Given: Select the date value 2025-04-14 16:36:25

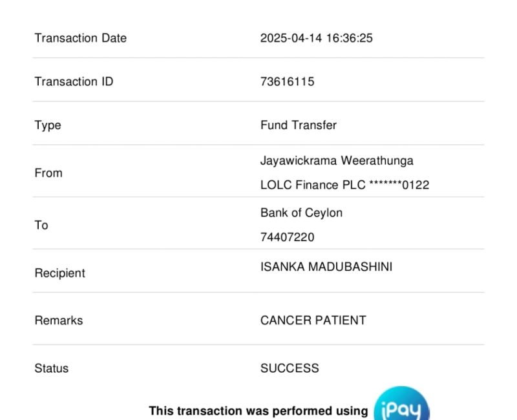Looking at the screenshot, I should tap(316, 38).
